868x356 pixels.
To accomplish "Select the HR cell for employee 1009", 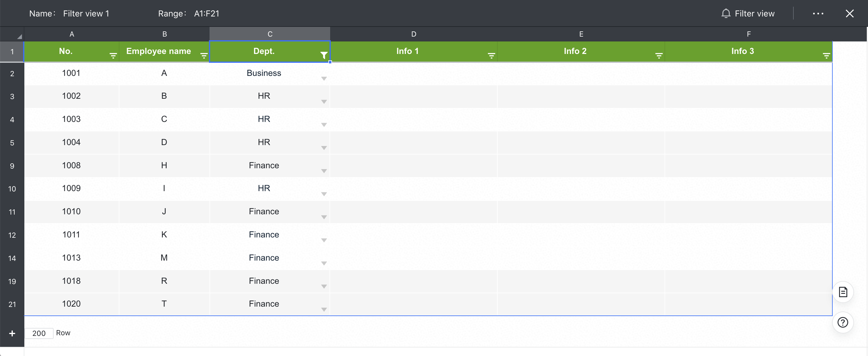I will point(270,188).
